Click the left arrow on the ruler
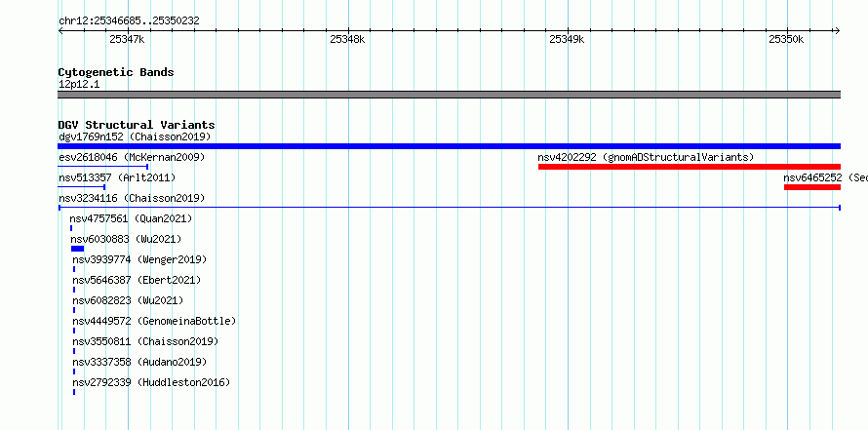The height and width of the screenshot is (430, 868). (x=60, y=31)
